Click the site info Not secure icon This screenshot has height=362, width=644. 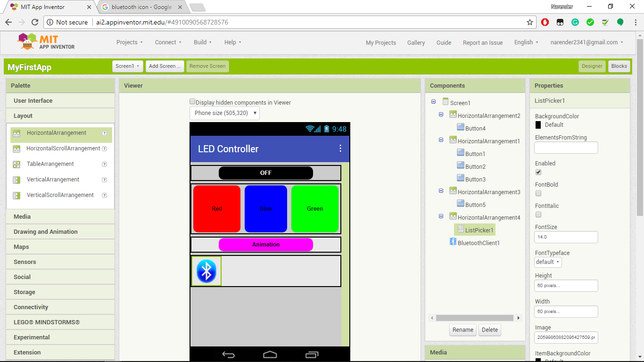[x=51, y=22]
